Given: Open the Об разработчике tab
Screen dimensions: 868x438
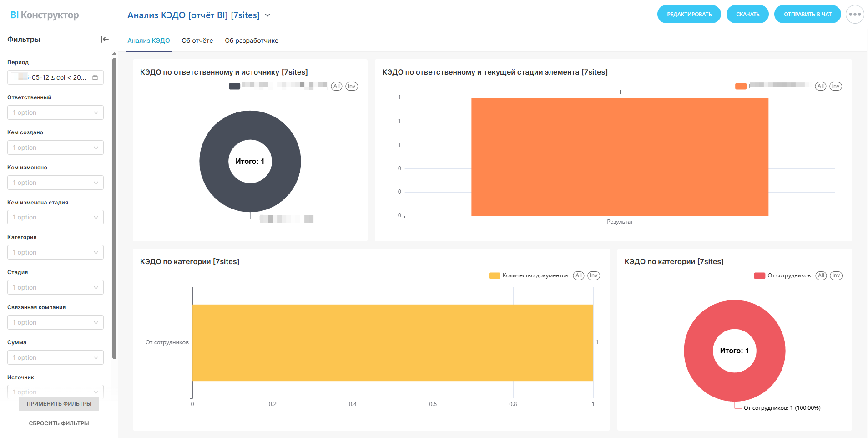Looking at the screenshot, I should click(x=251, y=41).
